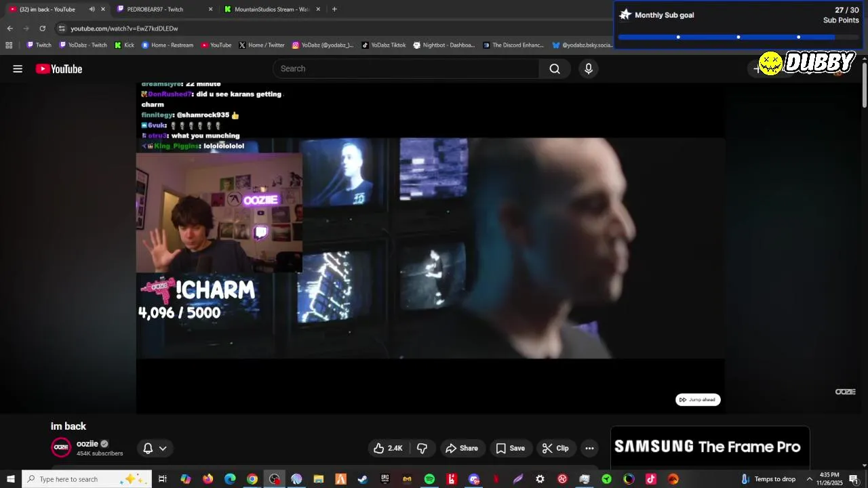Go back in browser history
This screenshot has width=868, height=488.
click(x=9, y=28)
